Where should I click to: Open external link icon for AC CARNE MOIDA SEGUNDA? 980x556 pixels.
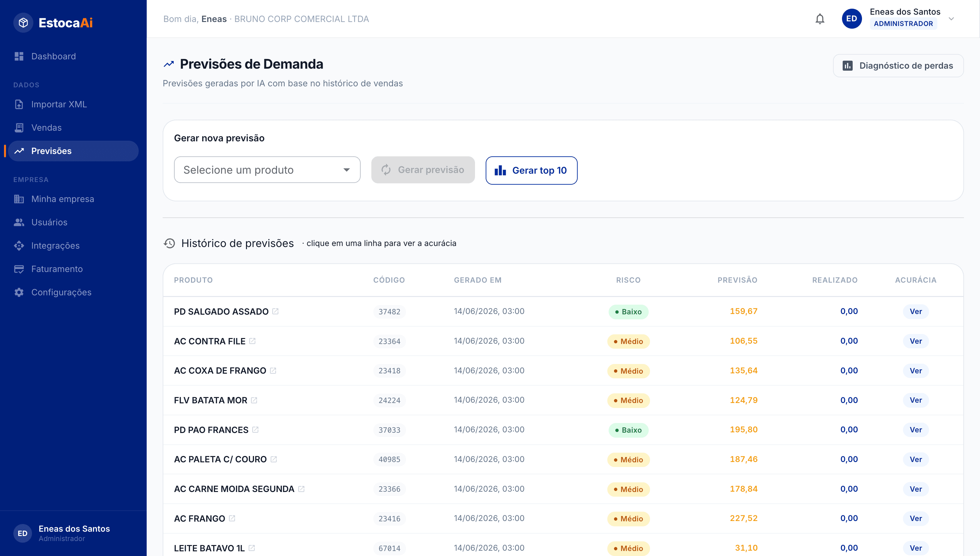pos(301,489)
